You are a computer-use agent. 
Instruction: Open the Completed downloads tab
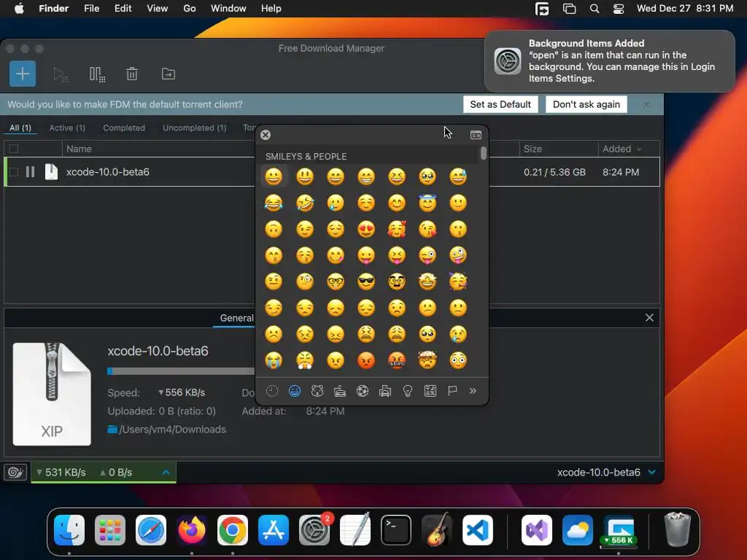click(x=124, y=128)
